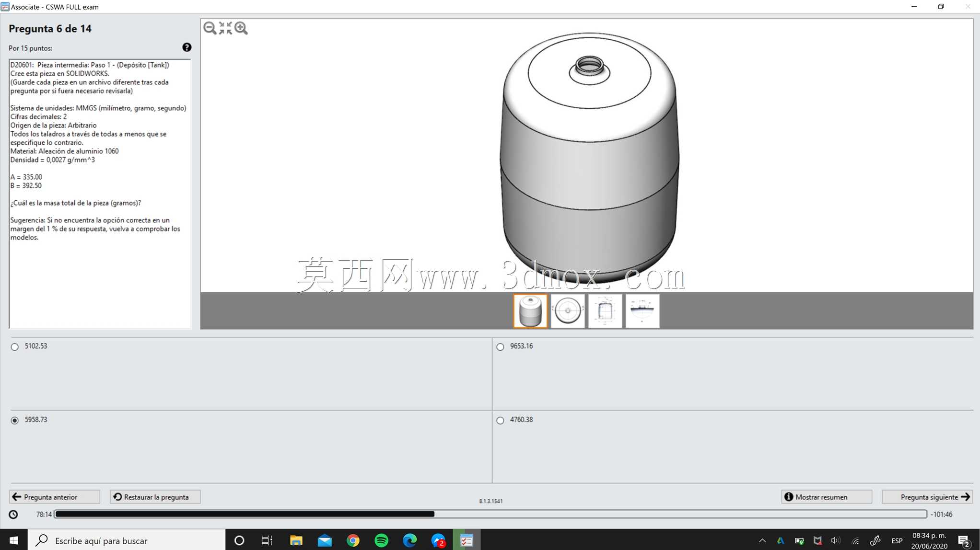The width and height of the screenshot is (980, 550).
Task: Launch Google Chrome from taskbar
Action: [353, 540]
